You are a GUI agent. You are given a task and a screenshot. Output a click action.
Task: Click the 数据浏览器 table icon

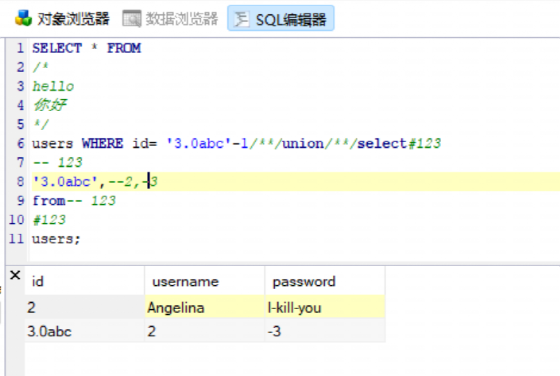[131, 19]
